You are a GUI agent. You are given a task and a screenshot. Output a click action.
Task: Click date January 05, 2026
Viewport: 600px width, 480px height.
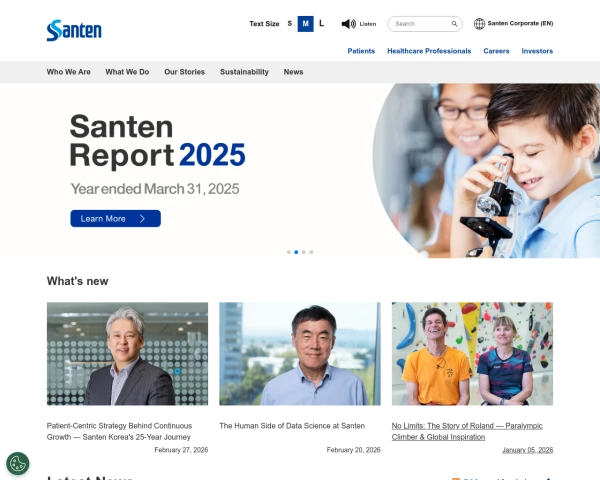[x=527, y=450]
